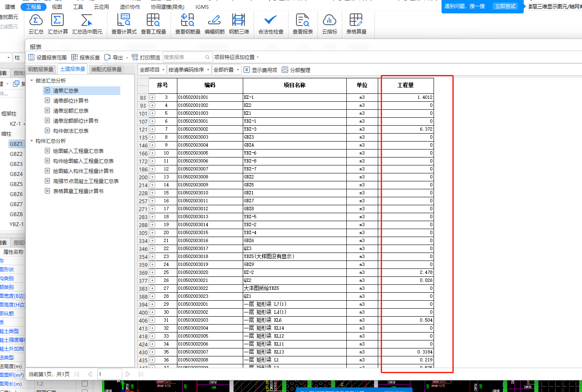Select YBZ-1 in component list
Screen dimensions: 582x392
click(x=17, y=224)
